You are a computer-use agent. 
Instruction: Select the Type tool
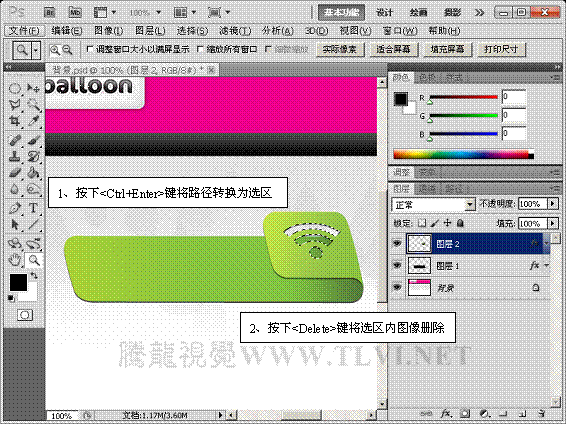click(x=34, y=208)
